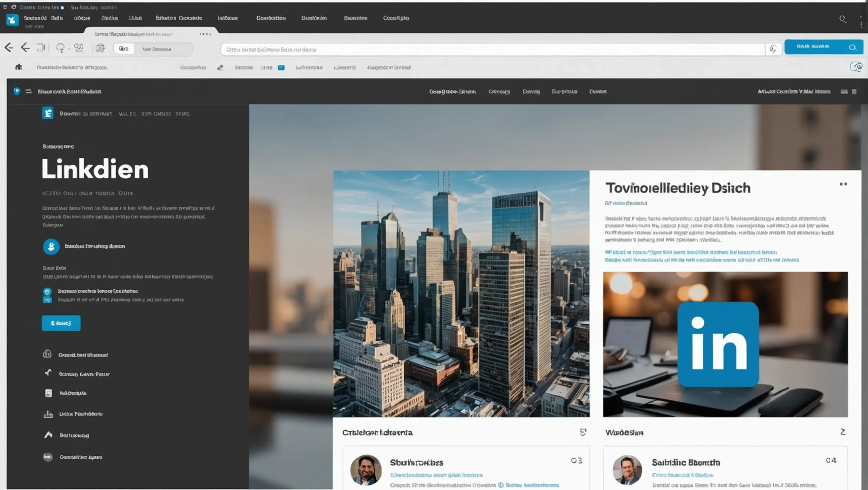The image size is (868, 490).
Task: Open blue link under left profile card name
Action: 436,475
